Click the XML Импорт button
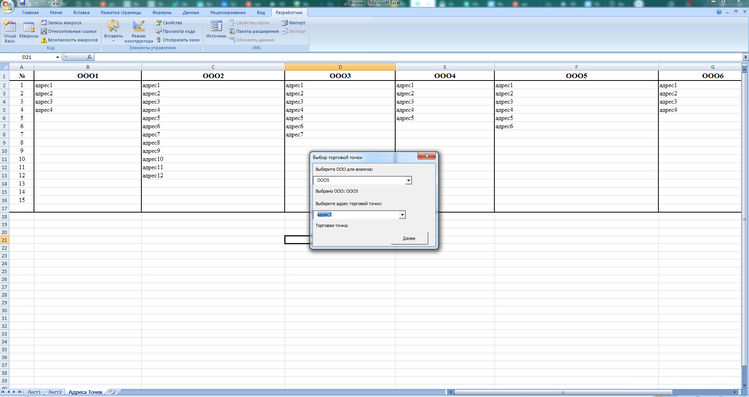The height and width of the screenshot is (397, 749). (294, 22)
